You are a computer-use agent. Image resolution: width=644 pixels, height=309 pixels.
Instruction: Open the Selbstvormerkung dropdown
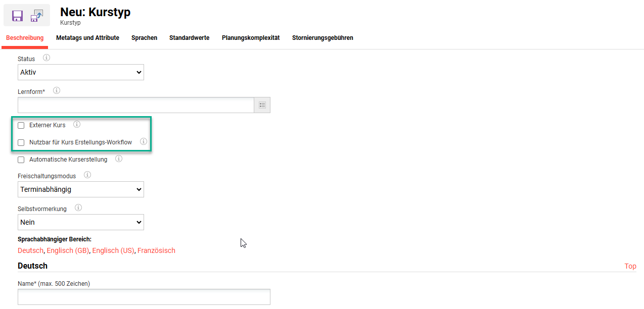(x=81, y=222)
